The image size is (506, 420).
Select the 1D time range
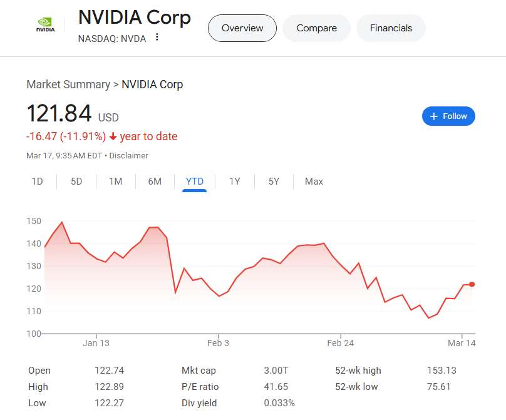(x=38, y=182)
